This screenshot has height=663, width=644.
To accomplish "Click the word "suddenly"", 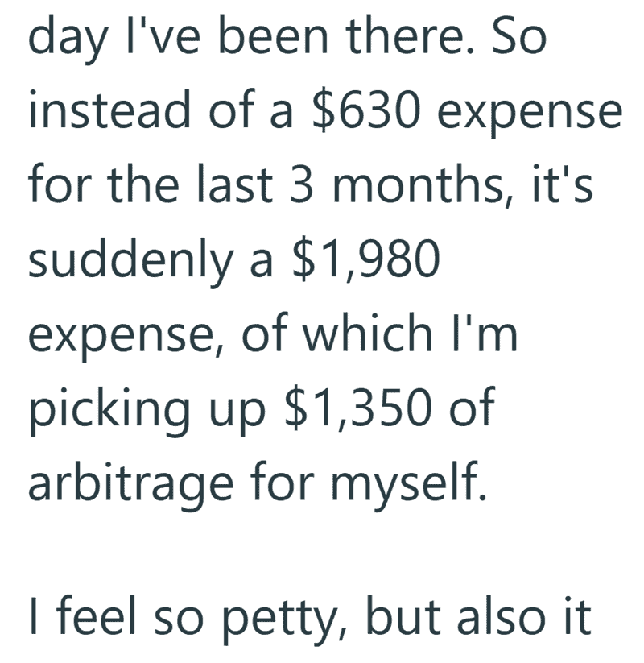I will click(x=130, y=260).
